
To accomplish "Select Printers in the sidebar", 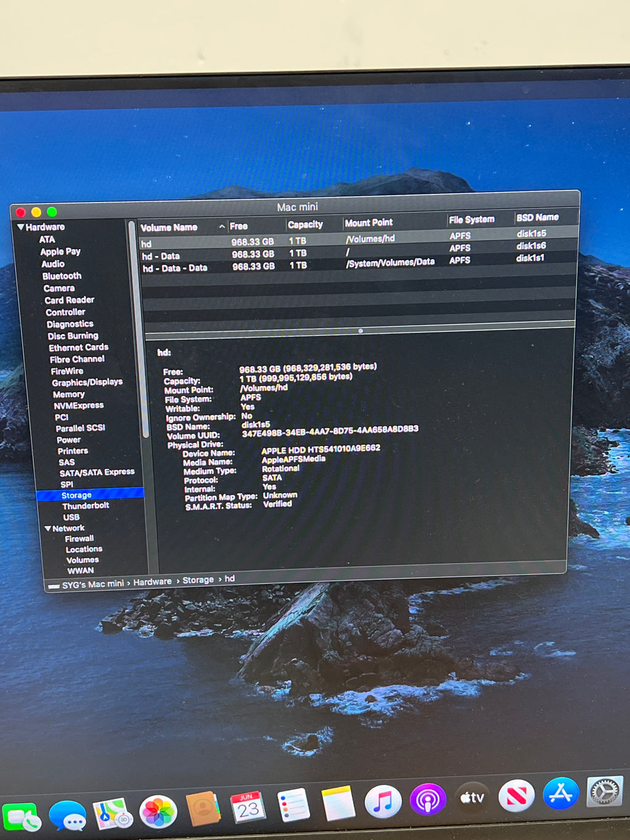I will click(x=72, y=451).
